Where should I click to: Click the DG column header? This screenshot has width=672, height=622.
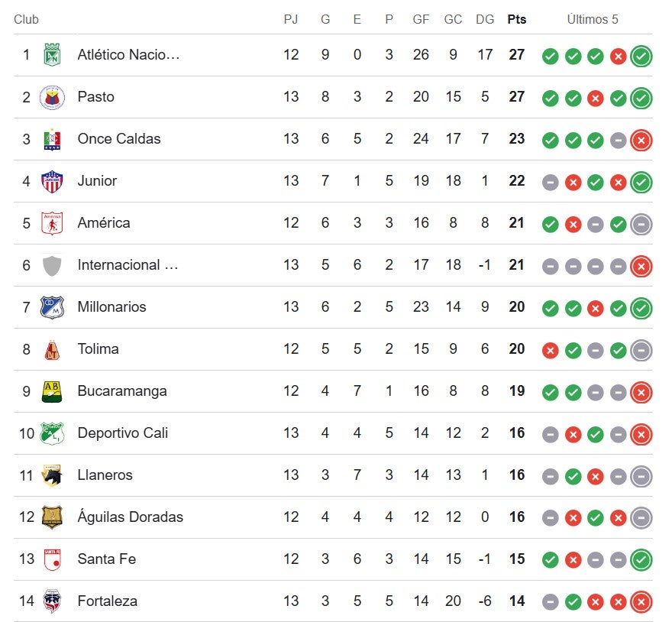coord(485,19)
